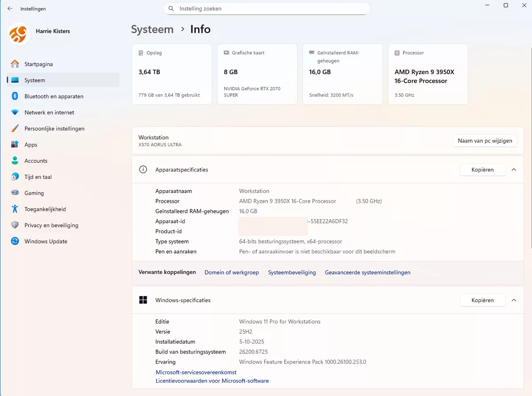Go to Accounts in the sidebar
This screenshot has width=532, height=396.
[36, 161]
